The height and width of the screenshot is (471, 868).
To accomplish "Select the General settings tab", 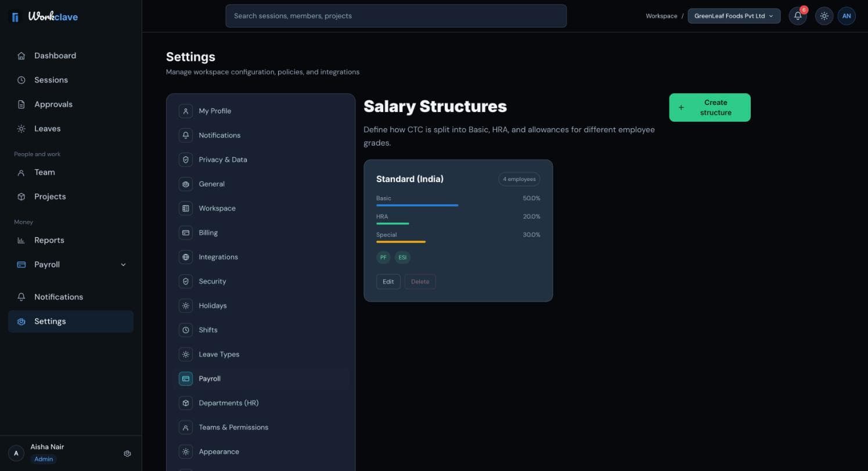I will point(261,184).
